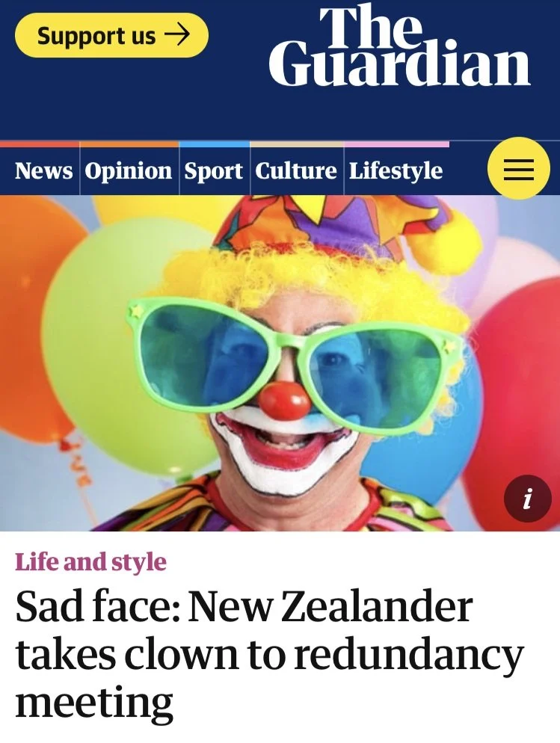The width and height of the screenshot is (560, 743).
Task: Click the clown article photo
Action: [x=280, y=363]
